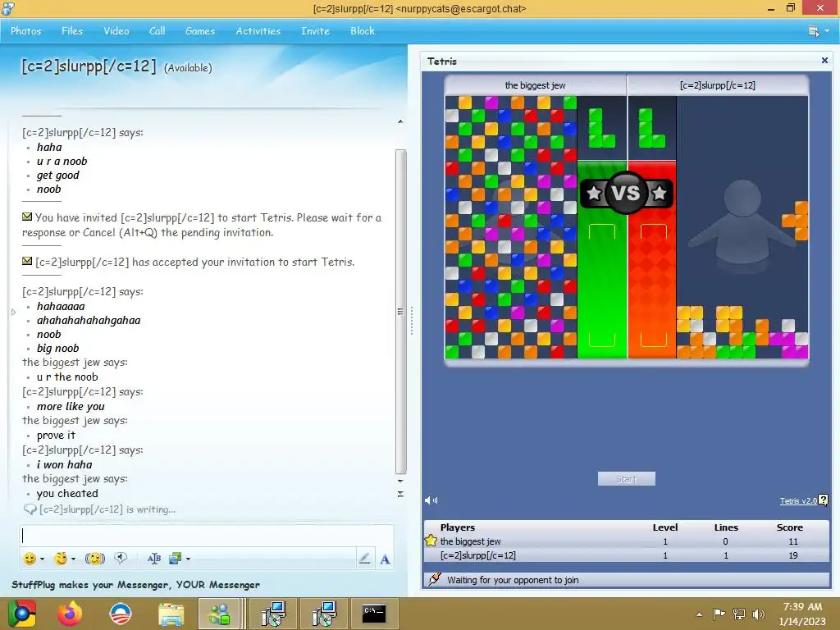Screen dimensions: 840x630
Task: Click the Messenger logo in title bar
Action: click(8, 8)
